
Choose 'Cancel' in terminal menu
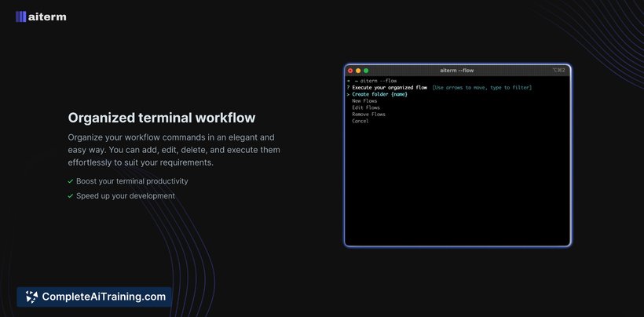360,121
